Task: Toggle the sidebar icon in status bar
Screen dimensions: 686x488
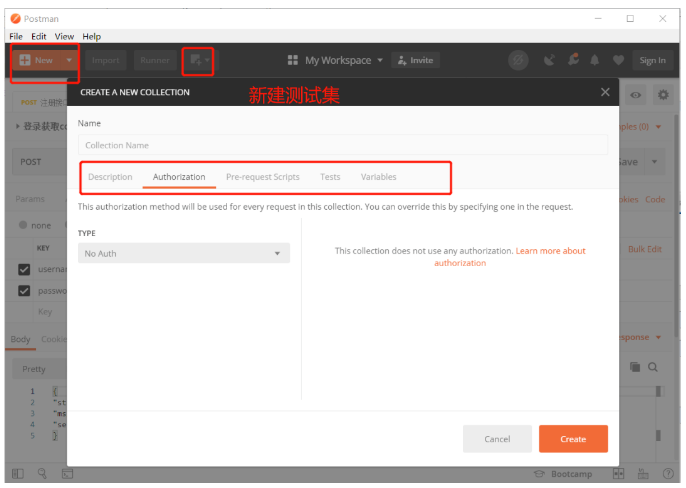Action: [x=18, y=474]
